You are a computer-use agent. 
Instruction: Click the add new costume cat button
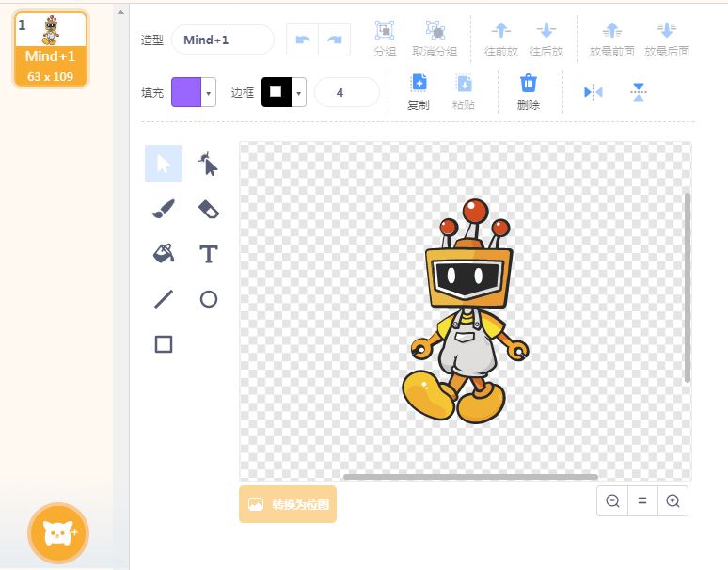(x=58, y=533)
